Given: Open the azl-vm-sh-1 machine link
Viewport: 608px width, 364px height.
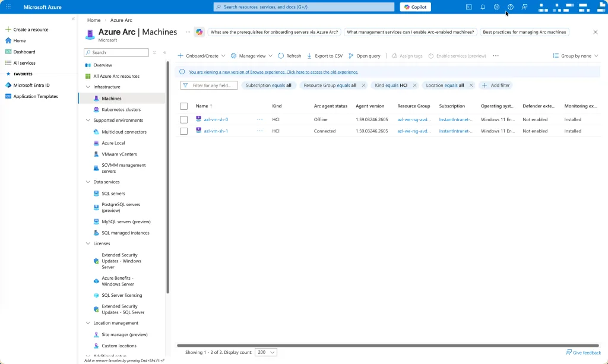Looking at the screenshot, I should [216, 131].
